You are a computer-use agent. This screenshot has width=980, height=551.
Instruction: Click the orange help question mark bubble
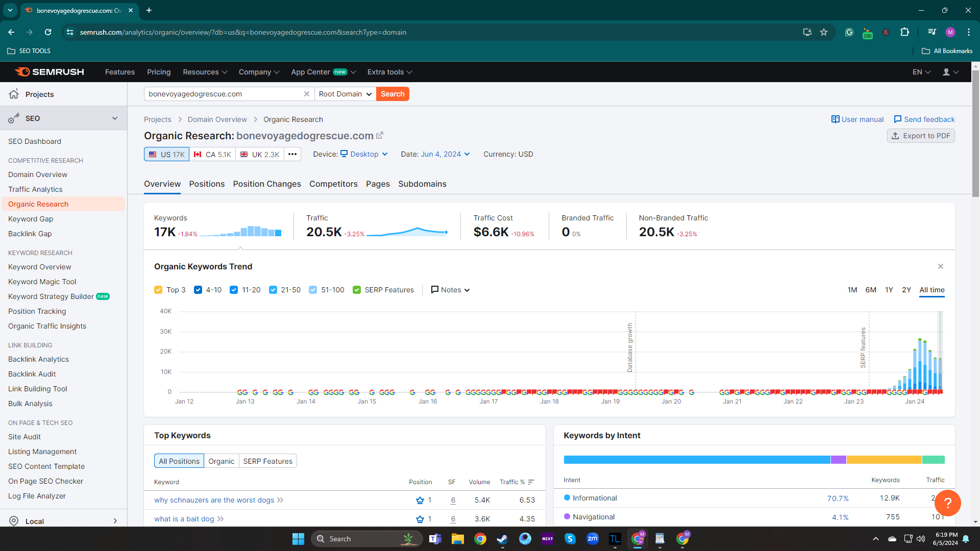(x=947, y=503)
